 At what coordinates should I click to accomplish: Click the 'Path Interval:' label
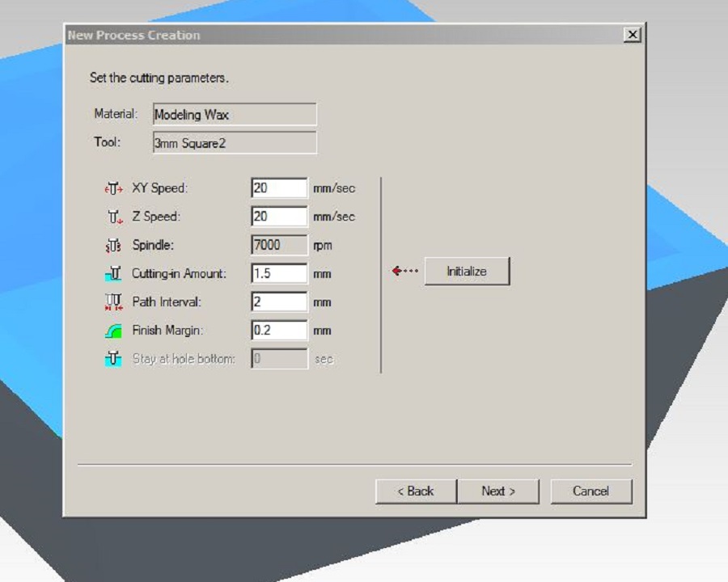click(166, 302)
